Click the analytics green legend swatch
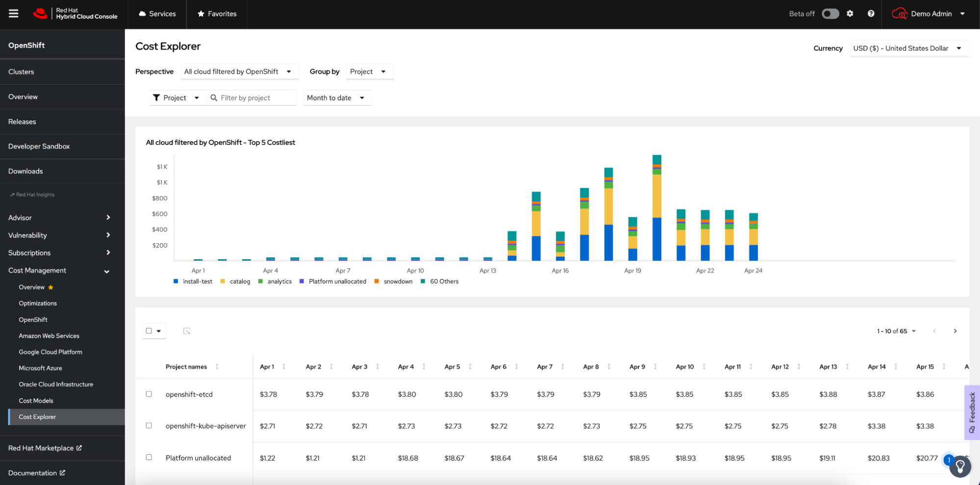Image resolution: width=980 pixels, height=485 pixels. coord(260,281)
